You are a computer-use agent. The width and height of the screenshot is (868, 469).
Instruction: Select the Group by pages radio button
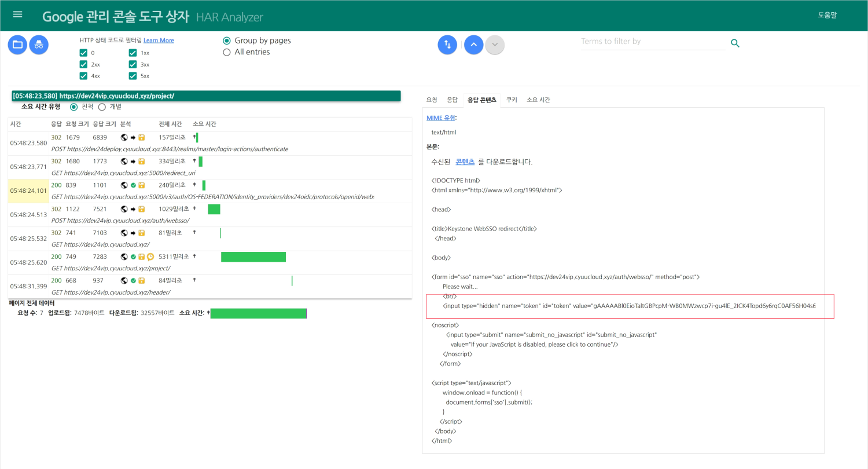pyautogui.click(x=227, y=41)
